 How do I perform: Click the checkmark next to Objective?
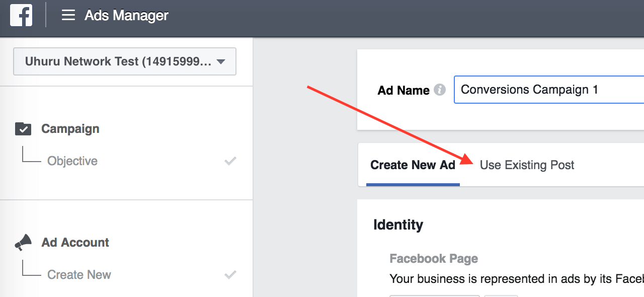click(230, 161)
